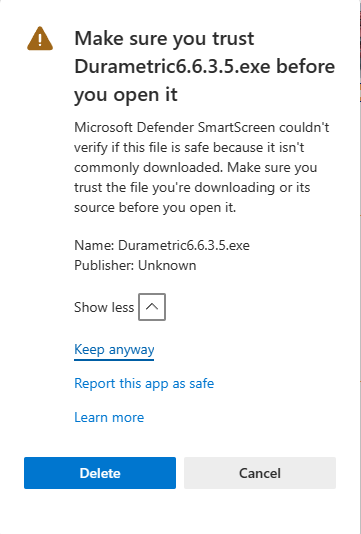Click the blue Delete button
This screenshot has width=361, height=534.
click(100, 473)
